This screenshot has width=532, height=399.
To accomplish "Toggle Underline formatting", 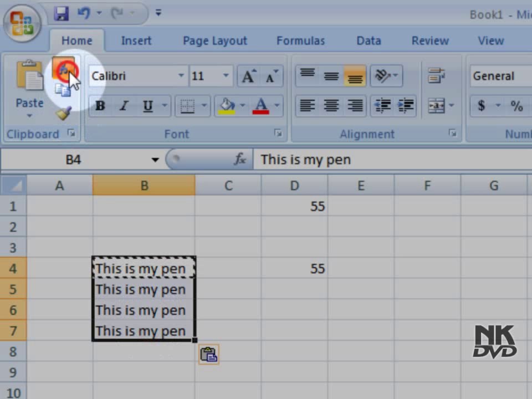I will [147, 106].
